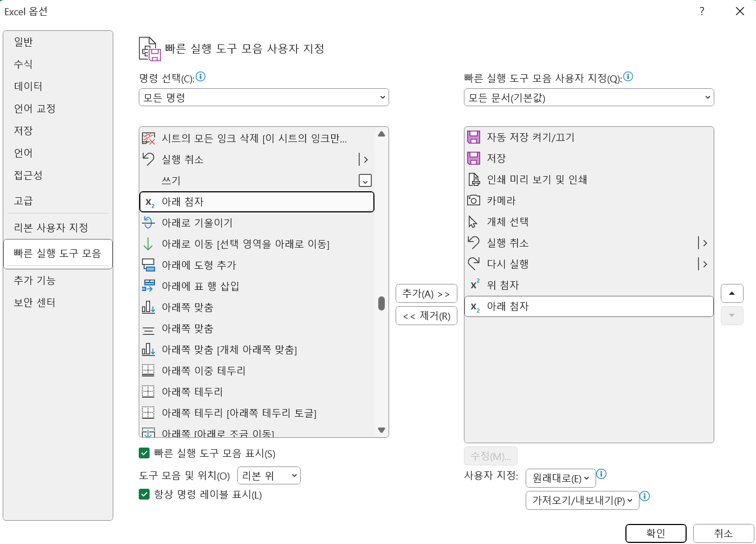Expand the 실행 취소 chevron in the left list

[365, 159]
